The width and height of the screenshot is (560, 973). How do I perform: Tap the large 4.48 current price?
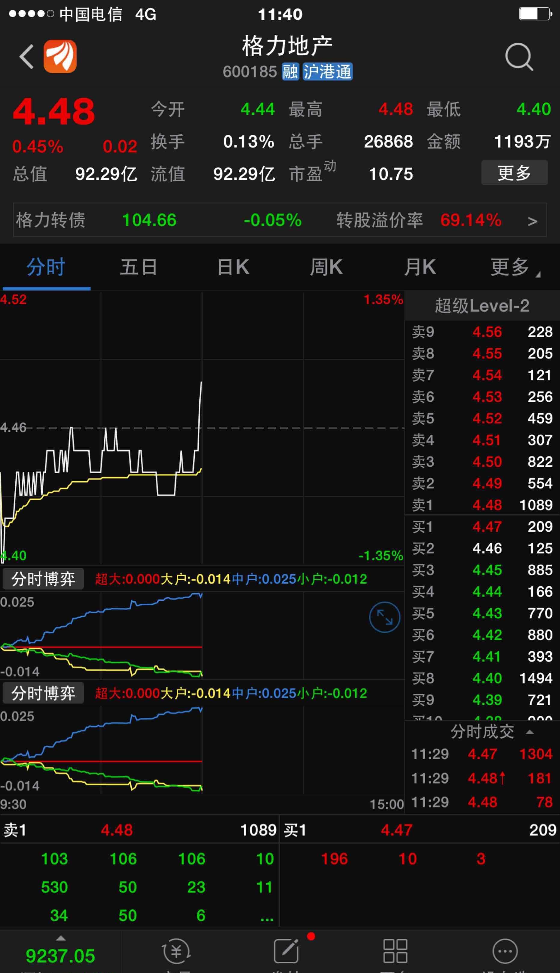pyautogui.click(x=54, y=112)
